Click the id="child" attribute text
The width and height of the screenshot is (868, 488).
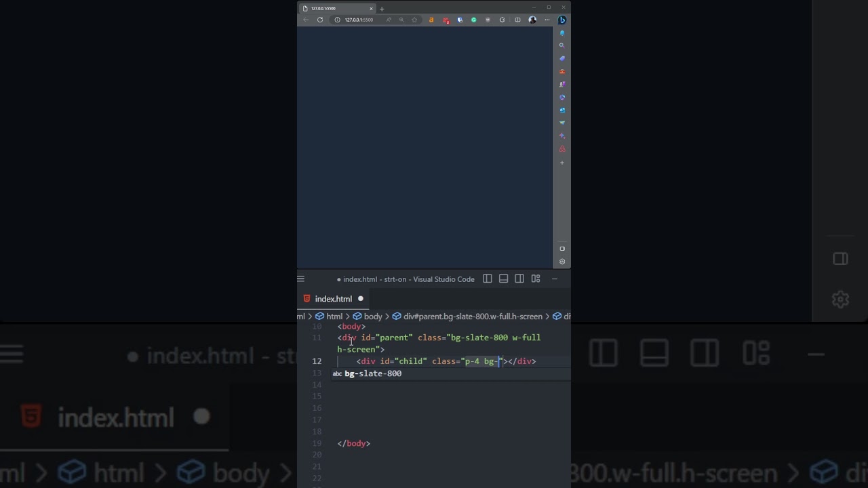coord(403,361)
